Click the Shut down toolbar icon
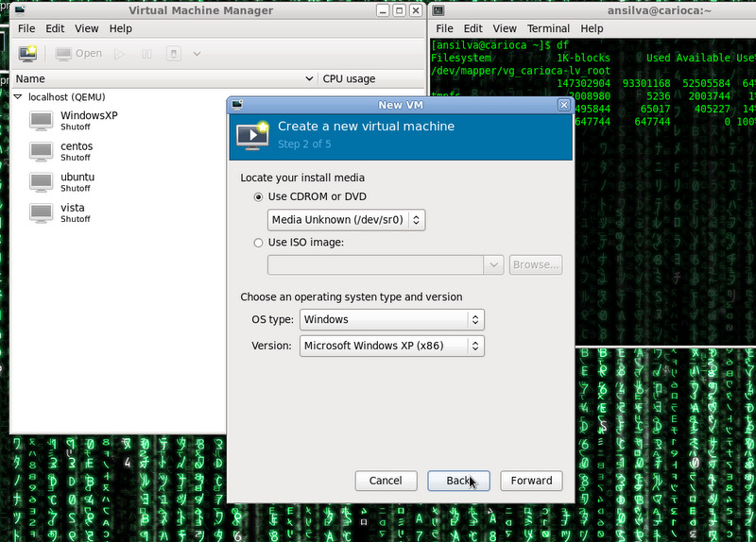The image size is (756, 542). point(174,54)
